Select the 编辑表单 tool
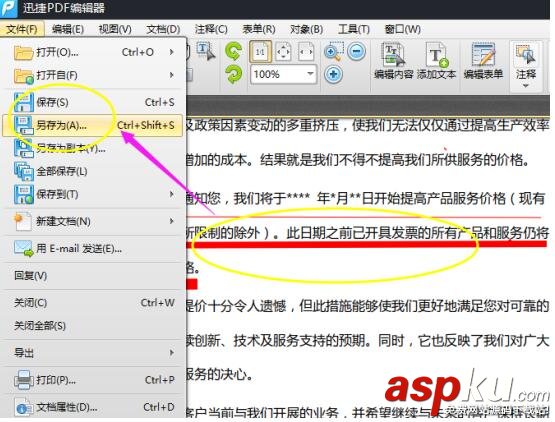Image resolution: width=555 pixels, height=422 pixels. coord(483,61)
